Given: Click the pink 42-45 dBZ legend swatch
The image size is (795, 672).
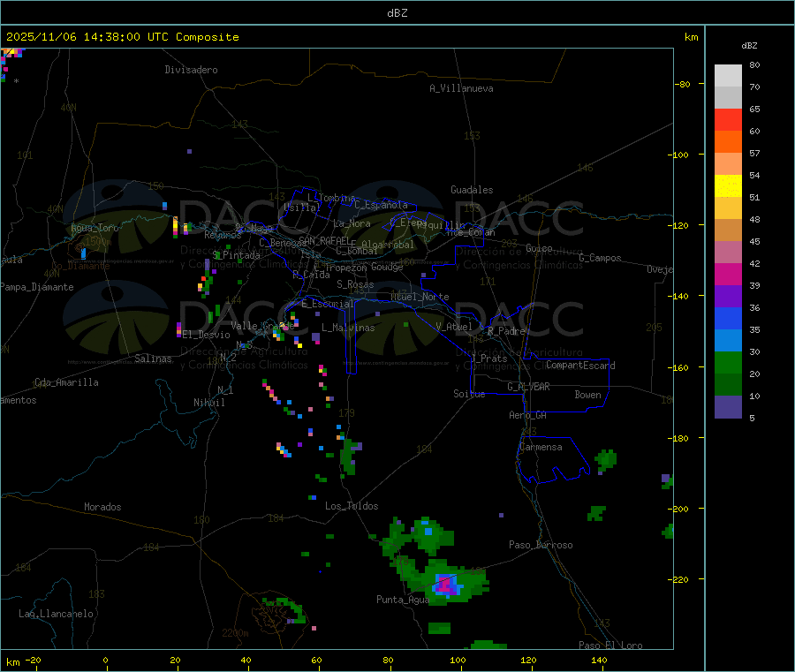Looking at the screenshot, I should [728, 253].
